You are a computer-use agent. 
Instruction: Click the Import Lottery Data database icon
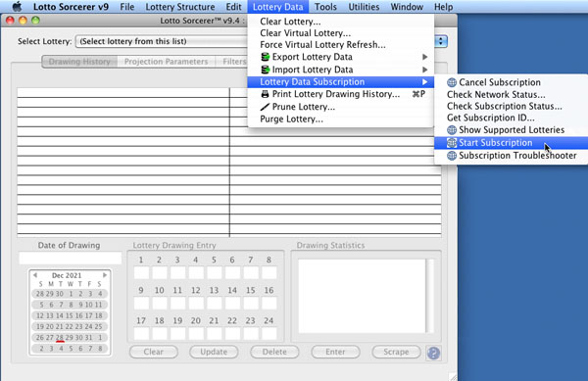pyautogui.click(x=266, y=70)
